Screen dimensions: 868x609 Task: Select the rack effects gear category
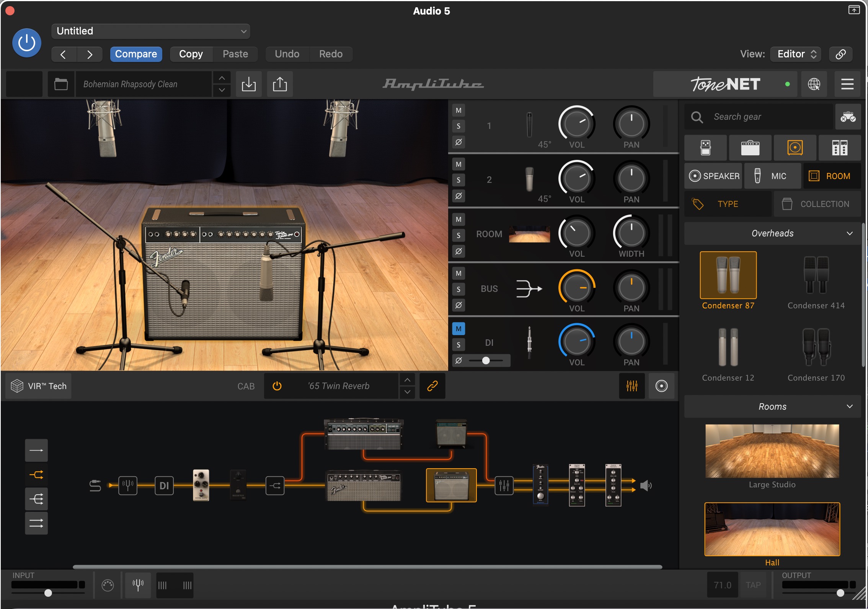840,148
